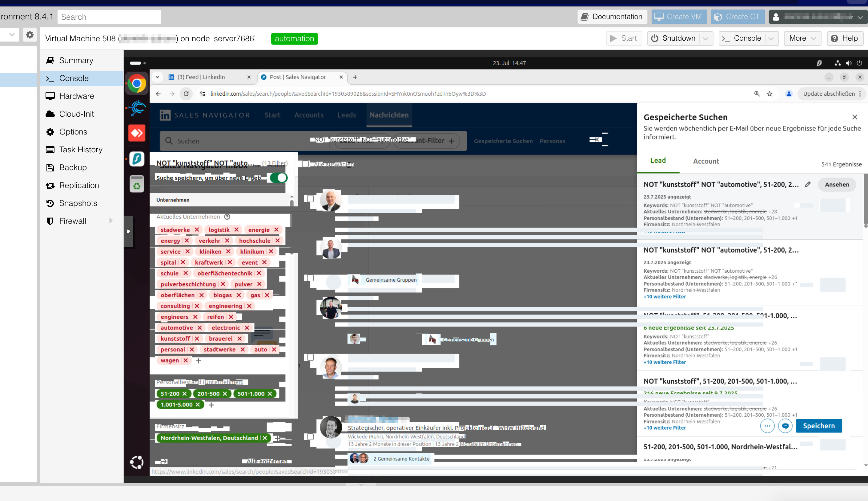Open the Aktuelles Unternehmen help icon
The height and width of the screenshot is (501, 868).
227,217
